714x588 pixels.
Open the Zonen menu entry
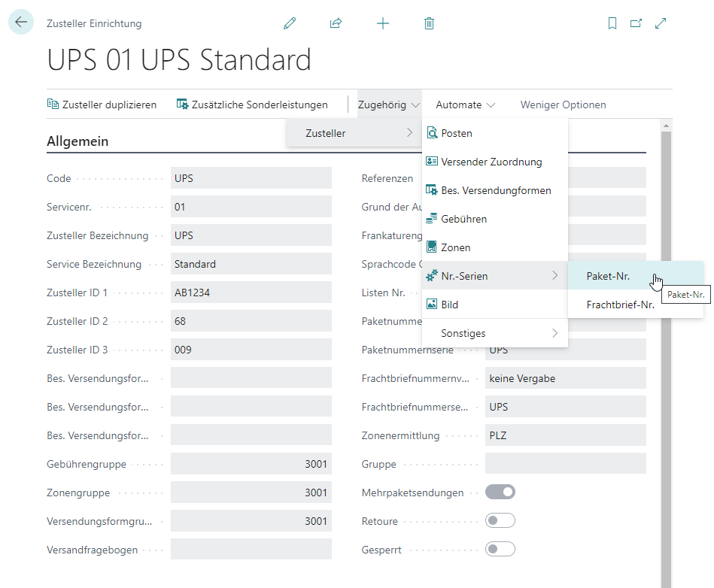[495, 247]
